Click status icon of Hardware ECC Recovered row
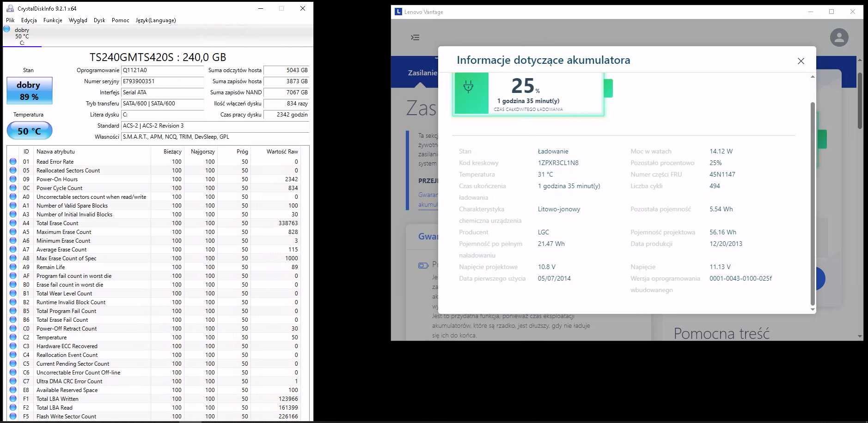This screenshot has width=868, height=423. click(13, 346)
